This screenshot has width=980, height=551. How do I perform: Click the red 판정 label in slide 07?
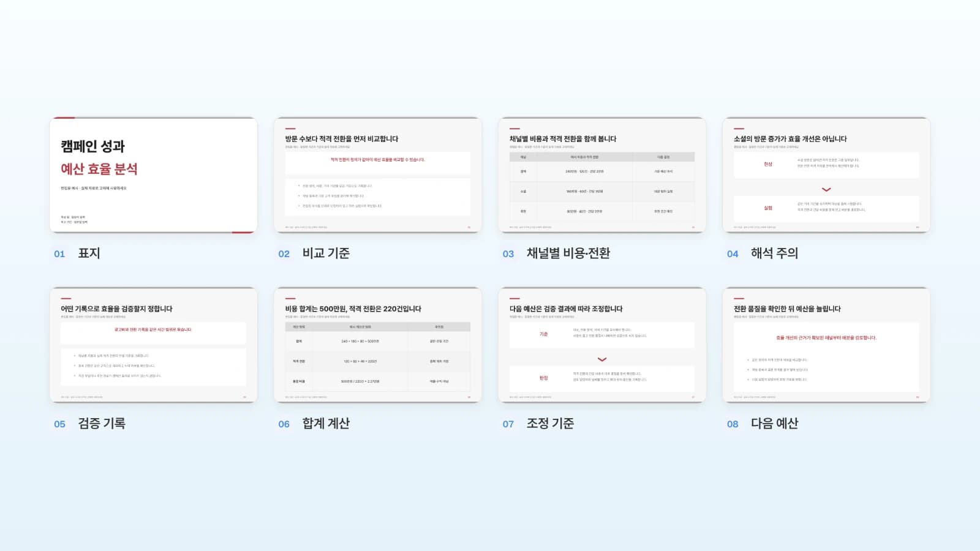tap(543, 378)
